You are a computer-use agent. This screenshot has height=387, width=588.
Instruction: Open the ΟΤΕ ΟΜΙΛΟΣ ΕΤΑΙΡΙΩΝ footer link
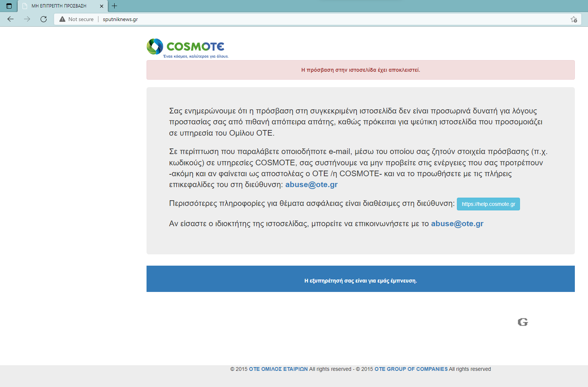278,369
